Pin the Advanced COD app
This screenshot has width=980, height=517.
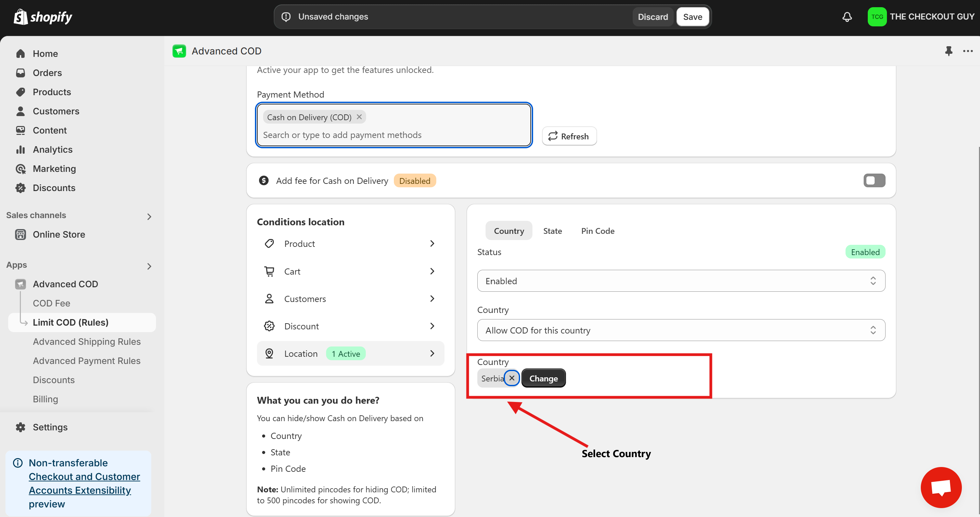pyautogui.click(x=949, y=51)
